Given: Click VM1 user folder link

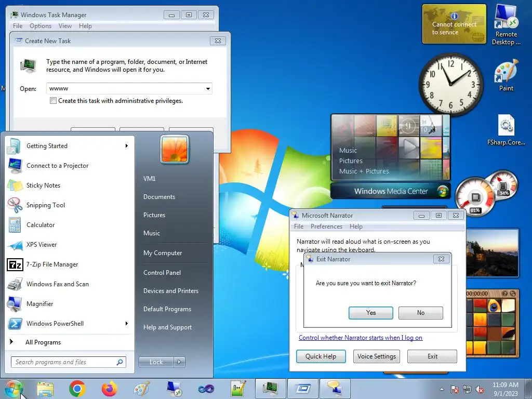Looking at the screenshot, I should coord(149,179).
